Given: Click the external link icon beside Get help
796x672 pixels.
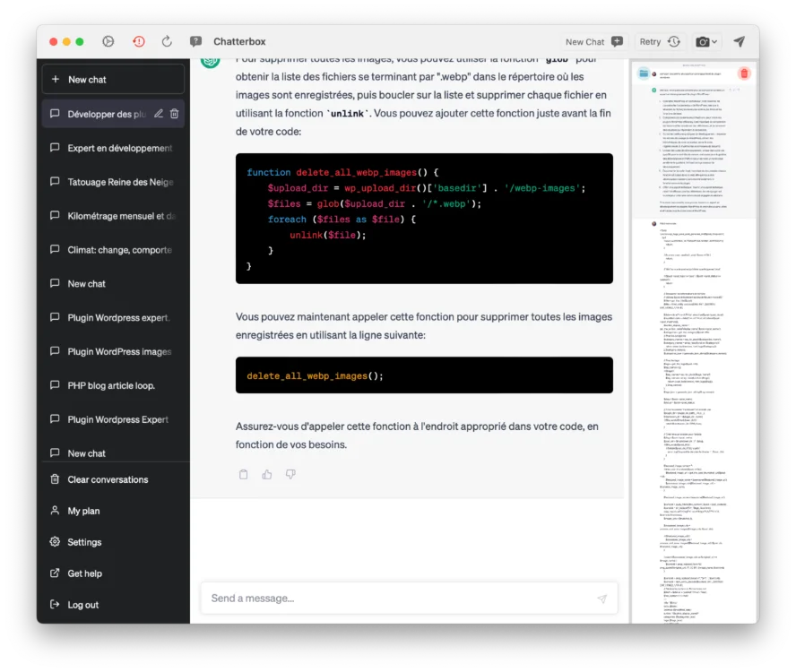Looking at the screenshot, I should [x=55, y=573].
